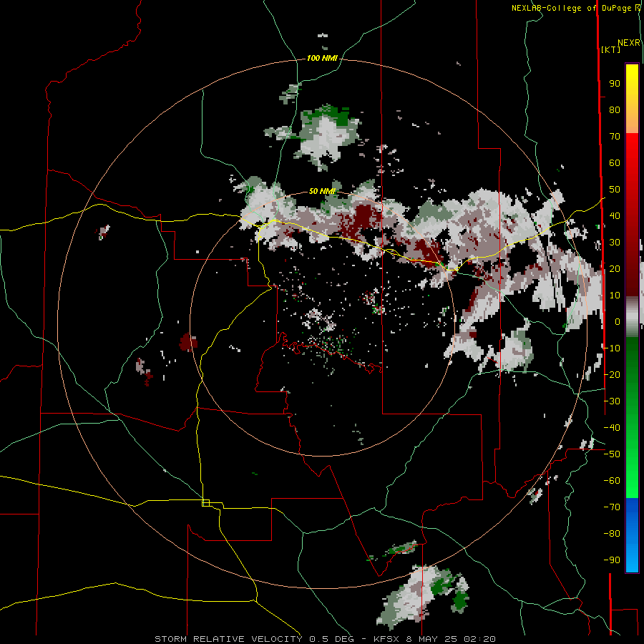Click the 10 value on velocity scale
Screen dimensions: 644x644
pos(615,296)
